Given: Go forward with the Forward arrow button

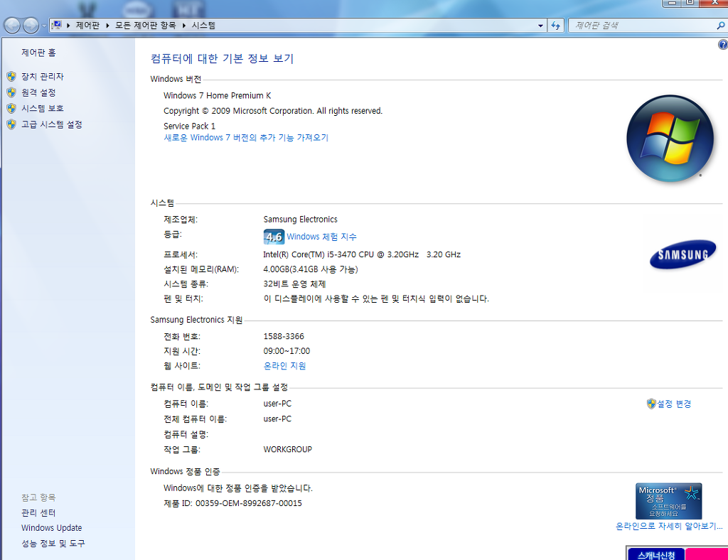Looking at the screenshot, I should (31, 26).
